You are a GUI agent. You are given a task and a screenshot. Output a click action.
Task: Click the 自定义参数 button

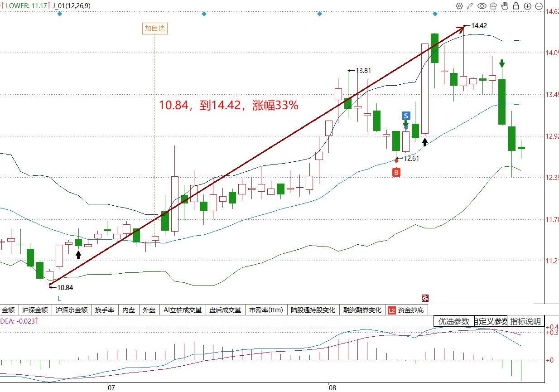click(x=491, y=321)
